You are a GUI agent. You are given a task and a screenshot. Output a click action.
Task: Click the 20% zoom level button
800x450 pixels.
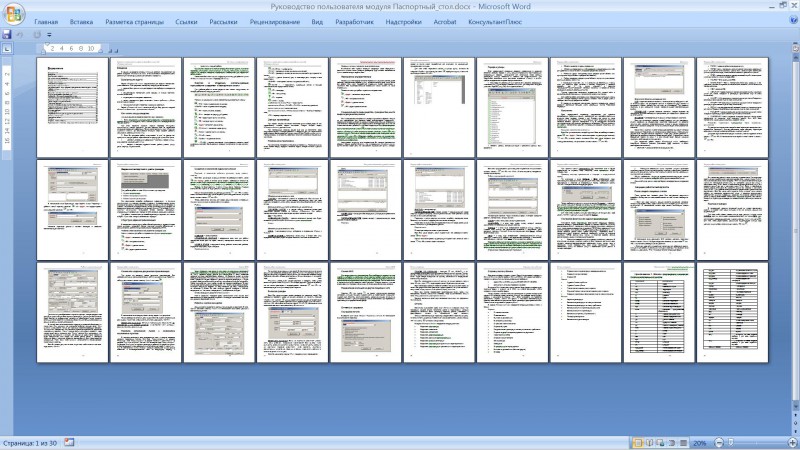(x=699, y=443)
